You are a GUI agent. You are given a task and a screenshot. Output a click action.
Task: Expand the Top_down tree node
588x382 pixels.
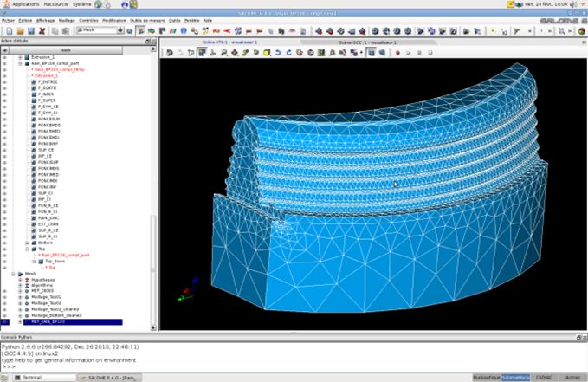[x=34, y=262]
